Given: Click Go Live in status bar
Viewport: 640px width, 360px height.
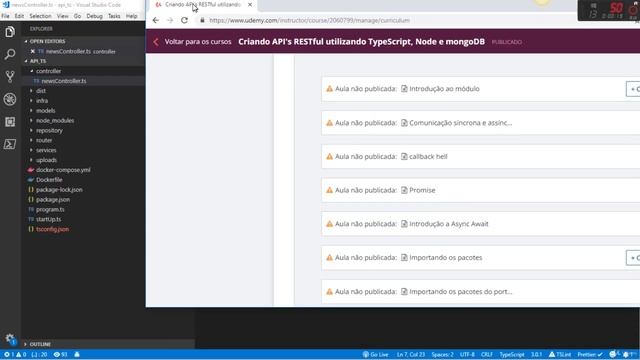Looking at the screenshot, I should [x=376, y=355].
